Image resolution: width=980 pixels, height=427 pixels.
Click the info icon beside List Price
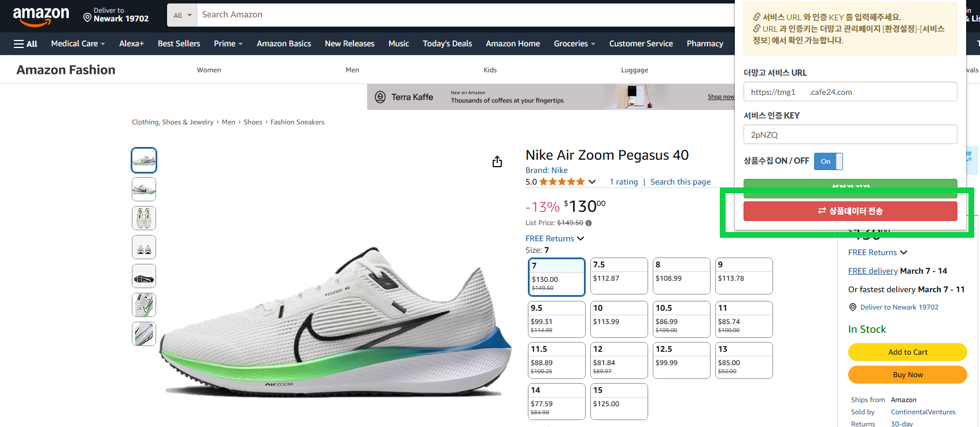pyautogui.click(x=589, y=223)
